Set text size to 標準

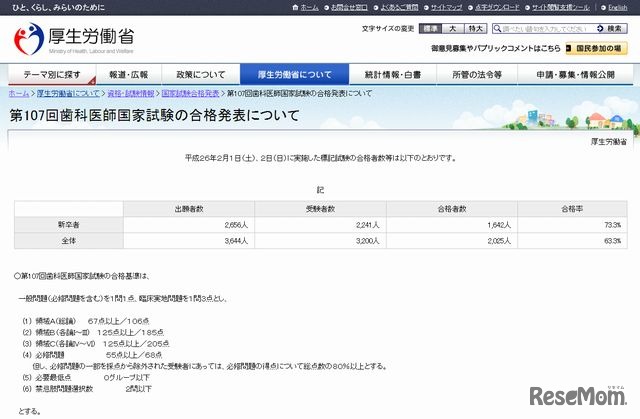tap(431, 29)
